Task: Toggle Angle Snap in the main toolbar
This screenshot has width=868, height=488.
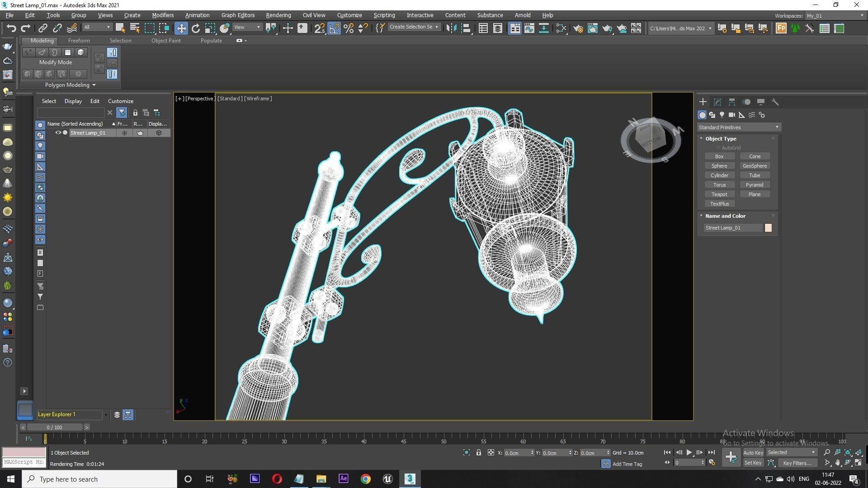Action: (x=334, y=28)
